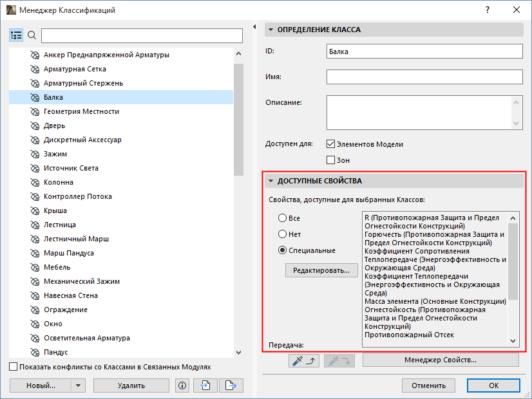Click the icon next to Пандус

[x=35, y=353]
